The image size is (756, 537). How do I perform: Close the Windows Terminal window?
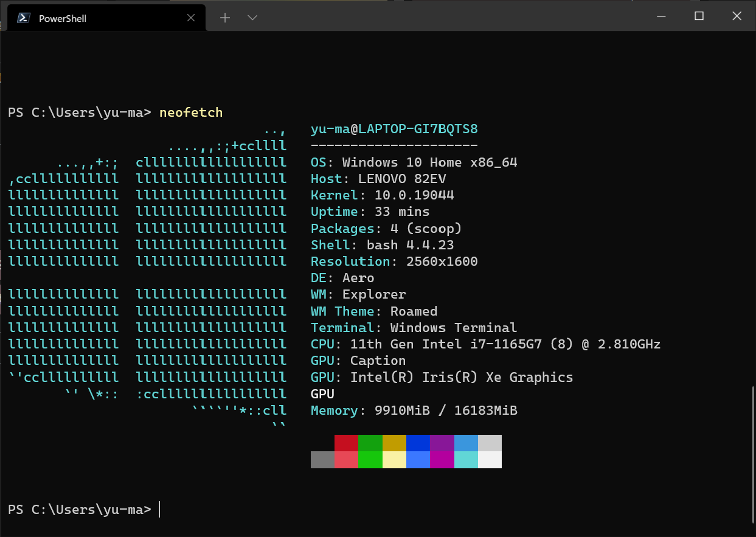click(x=737, y=16)
